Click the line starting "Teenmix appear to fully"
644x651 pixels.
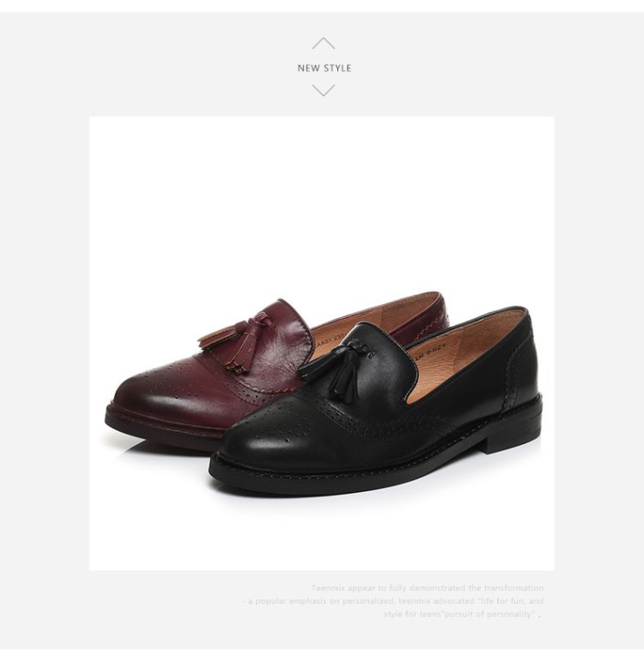(428, 588)
